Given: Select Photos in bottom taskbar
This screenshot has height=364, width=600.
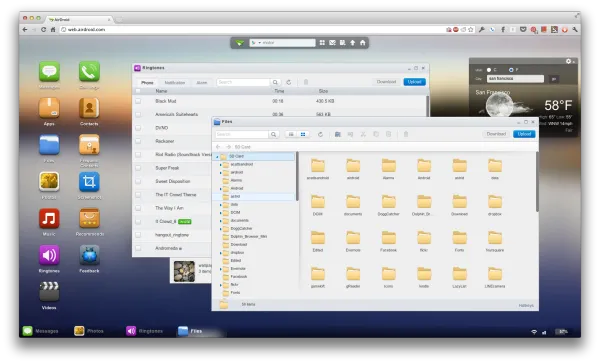Looking at the screenshot, I should (89, 331).
